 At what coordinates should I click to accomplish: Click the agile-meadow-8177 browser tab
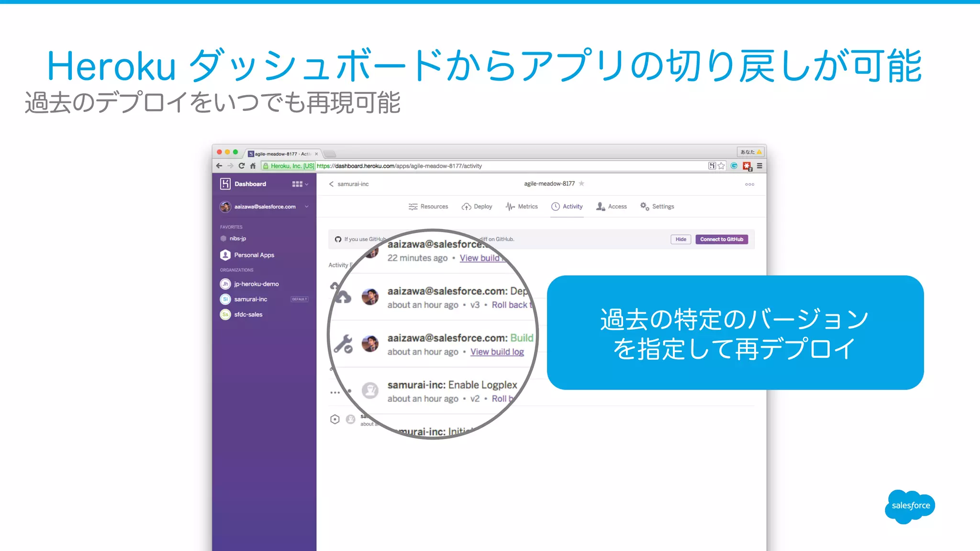tap(282, 154)
